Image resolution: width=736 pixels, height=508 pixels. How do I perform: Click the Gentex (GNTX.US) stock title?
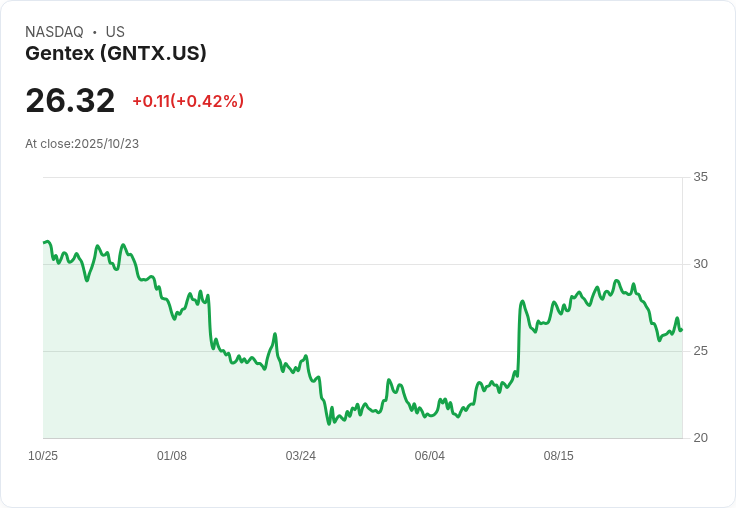pos(116,53)
